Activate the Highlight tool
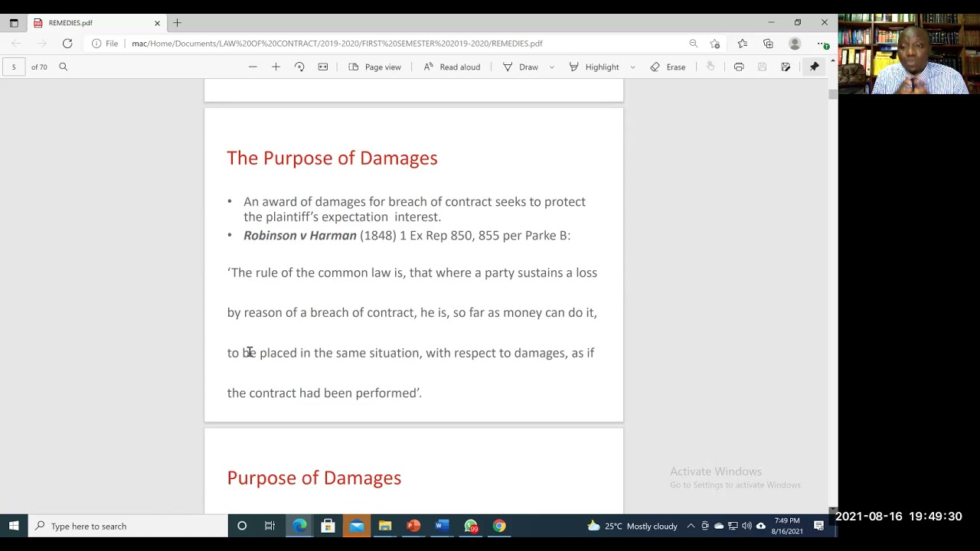The image size is (980, 551). click(594, 67)
